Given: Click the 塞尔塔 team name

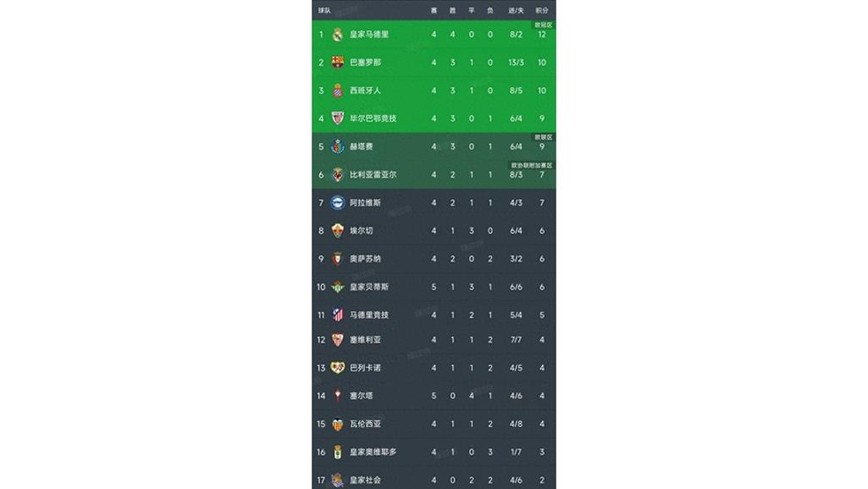Looking at the screenshot, I should click(x=362, y=396).
